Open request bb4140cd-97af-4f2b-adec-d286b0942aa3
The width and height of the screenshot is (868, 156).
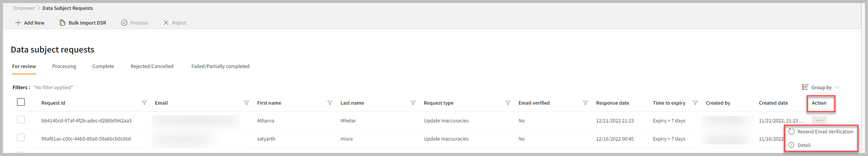[x=86, y=120]
